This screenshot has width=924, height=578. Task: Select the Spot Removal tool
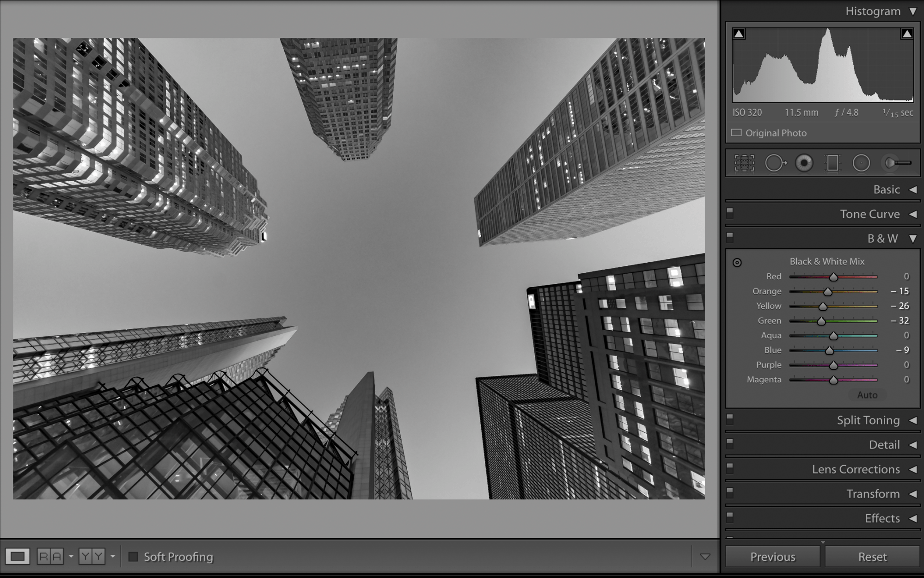[775, 163]
